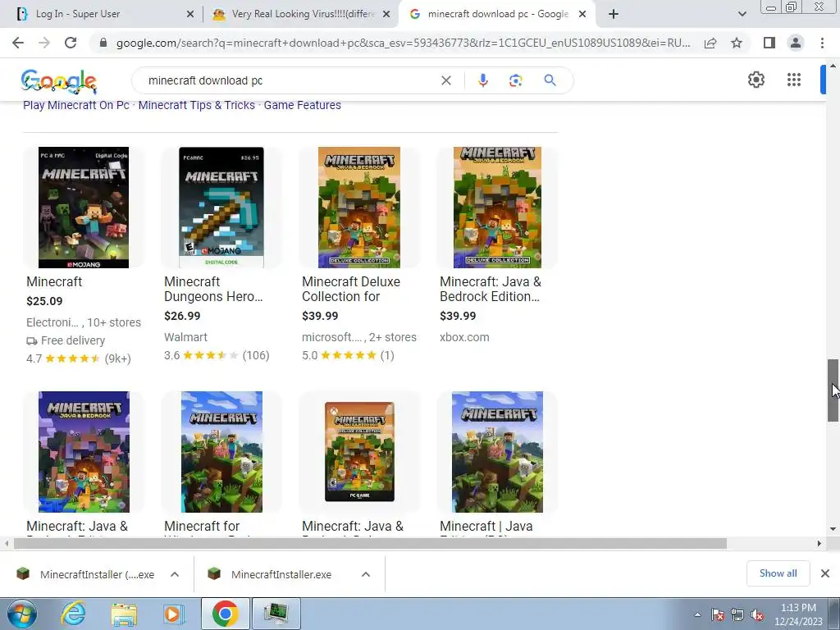Viewport: 840px width, 630px height.
Task: Open Minecraft | Java Edition product image
Action: point(497,452)
